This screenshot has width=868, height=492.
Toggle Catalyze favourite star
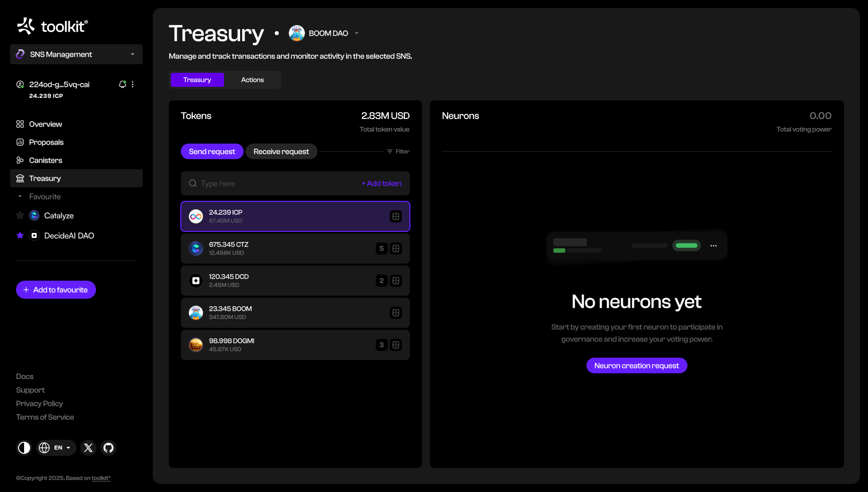tap(20, 215)
